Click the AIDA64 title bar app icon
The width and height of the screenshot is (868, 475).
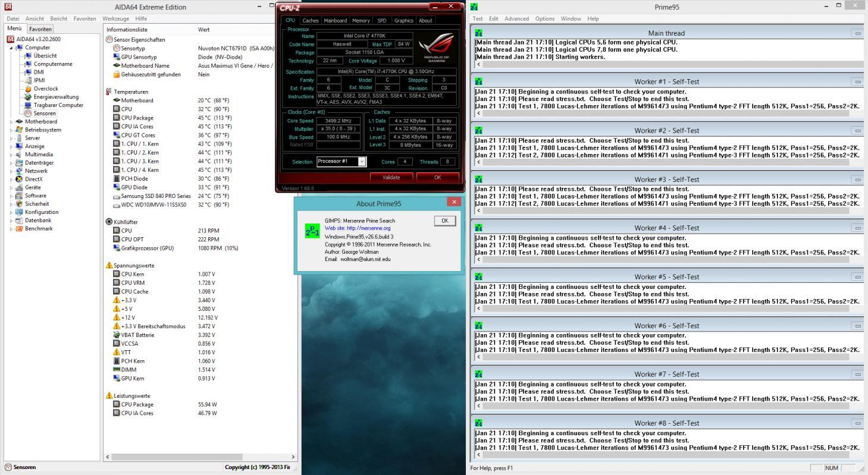8,7
